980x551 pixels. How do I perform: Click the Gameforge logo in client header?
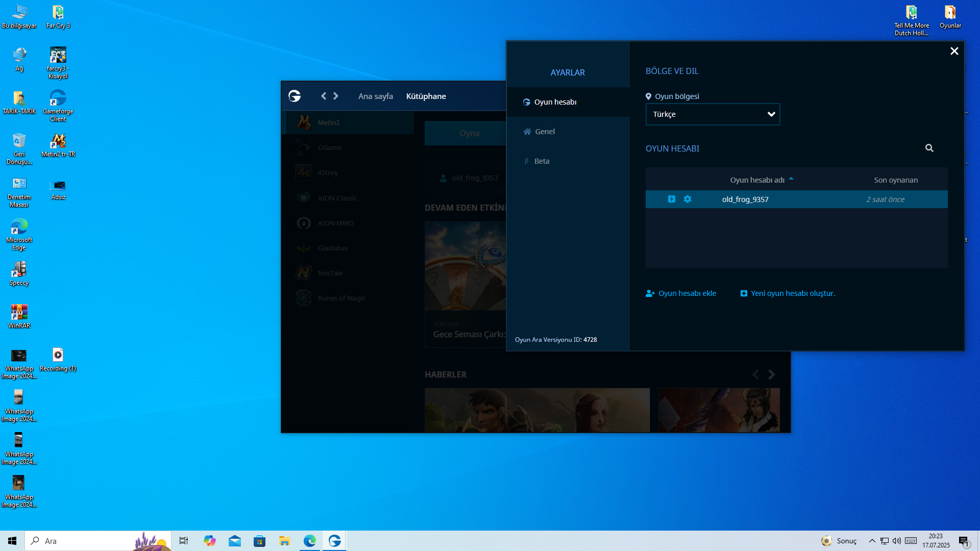(x=295, y=96)
